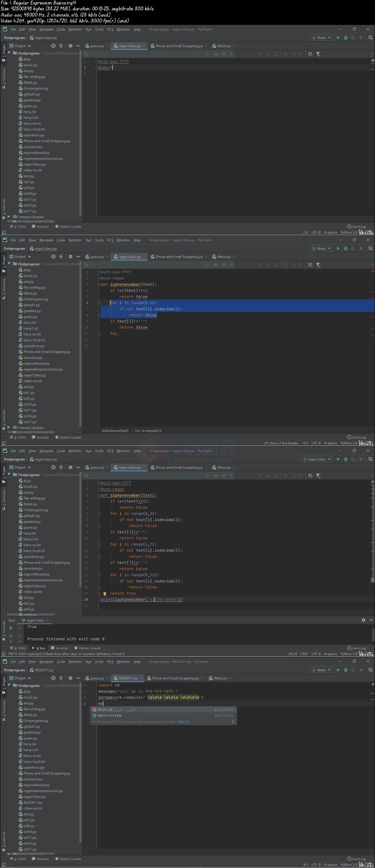
Task: Click the 'isphonenumber()' breadcrumb below the editor
Action: point(115,431)
